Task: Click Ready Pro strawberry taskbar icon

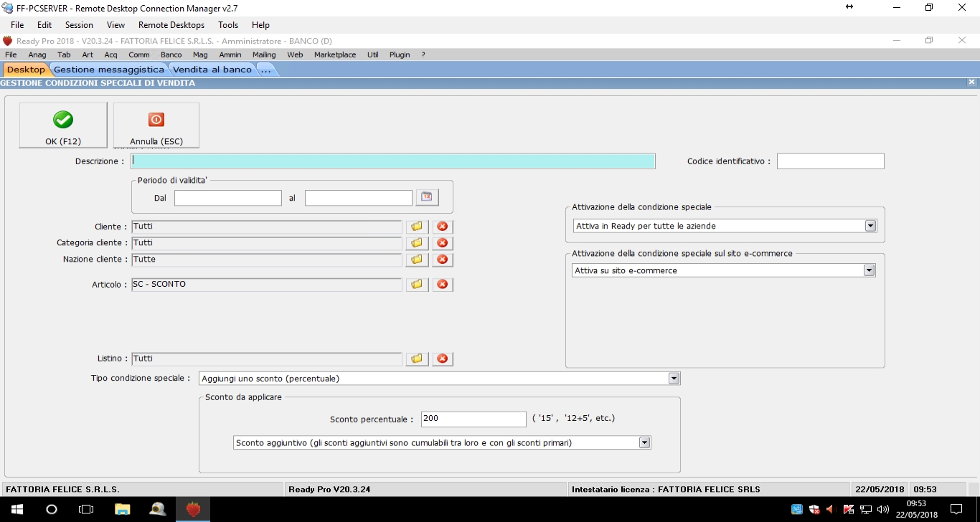Action: 193,509
